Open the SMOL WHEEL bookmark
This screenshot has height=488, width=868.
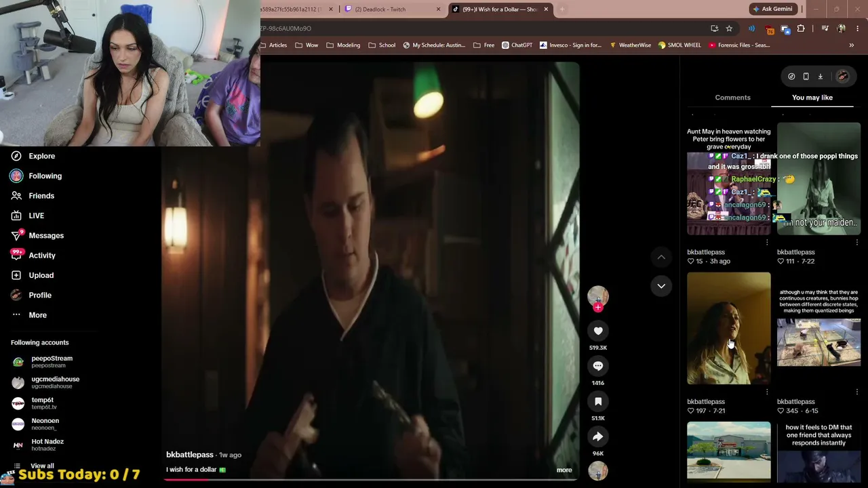(x=680, y=45)
